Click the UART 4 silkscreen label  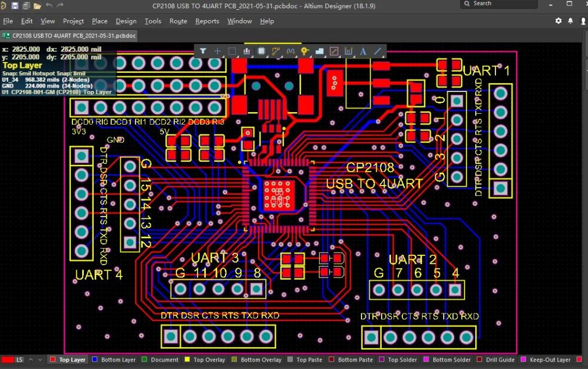point(99,274)
